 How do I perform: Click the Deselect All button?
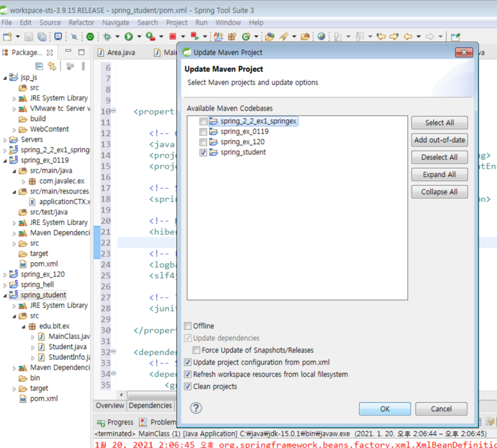click(x=439, y=157)
